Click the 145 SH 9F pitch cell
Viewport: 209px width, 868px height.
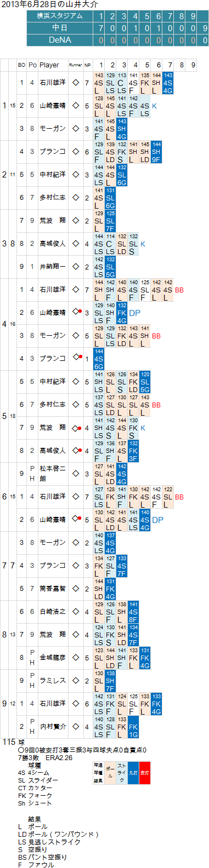pos(156,152)
